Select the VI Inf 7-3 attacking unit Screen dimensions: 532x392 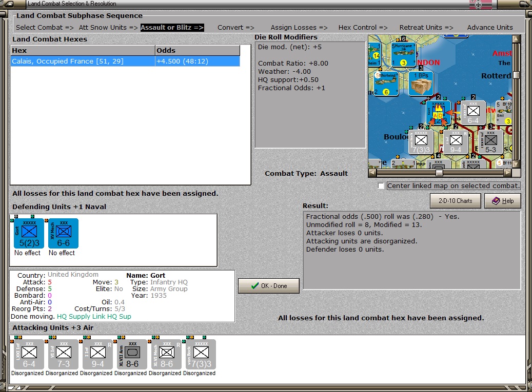click(x=64, y=354)
